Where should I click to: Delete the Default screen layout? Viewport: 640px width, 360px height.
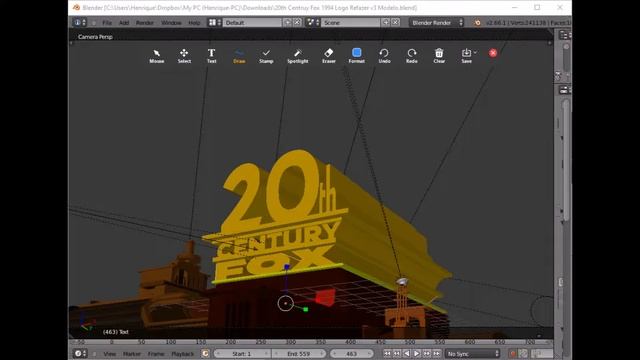point(298,22)
